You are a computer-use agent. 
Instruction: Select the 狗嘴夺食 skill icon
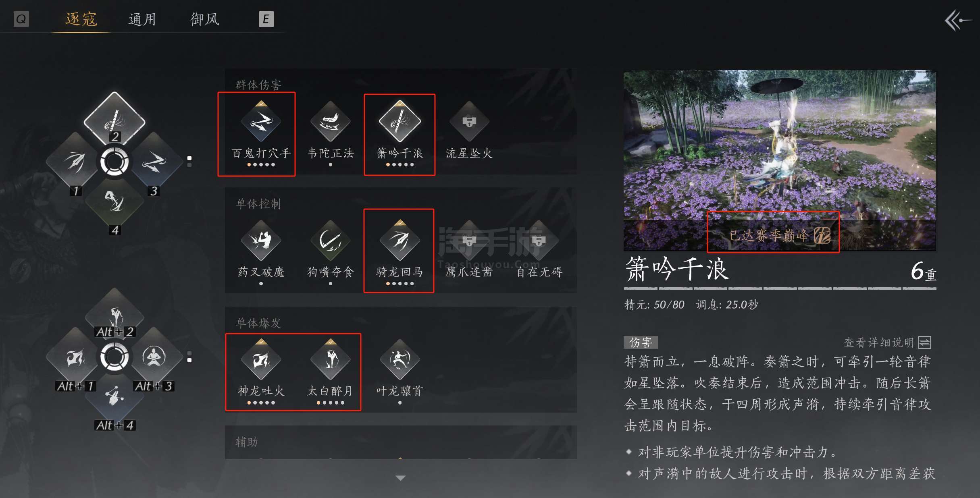coord(331,241)
